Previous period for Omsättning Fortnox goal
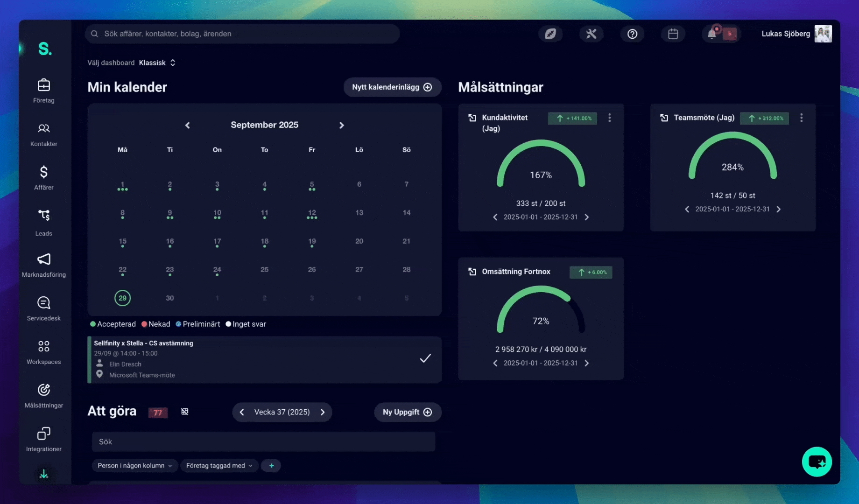 (495, 363)
